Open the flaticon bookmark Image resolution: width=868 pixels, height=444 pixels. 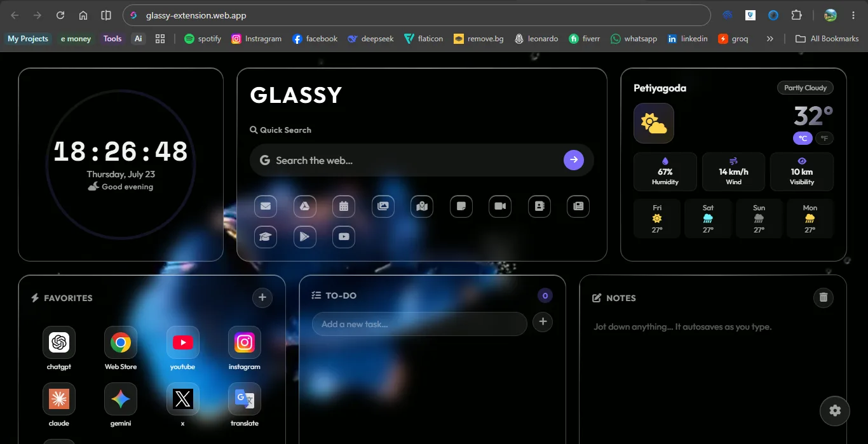[424, 39]
